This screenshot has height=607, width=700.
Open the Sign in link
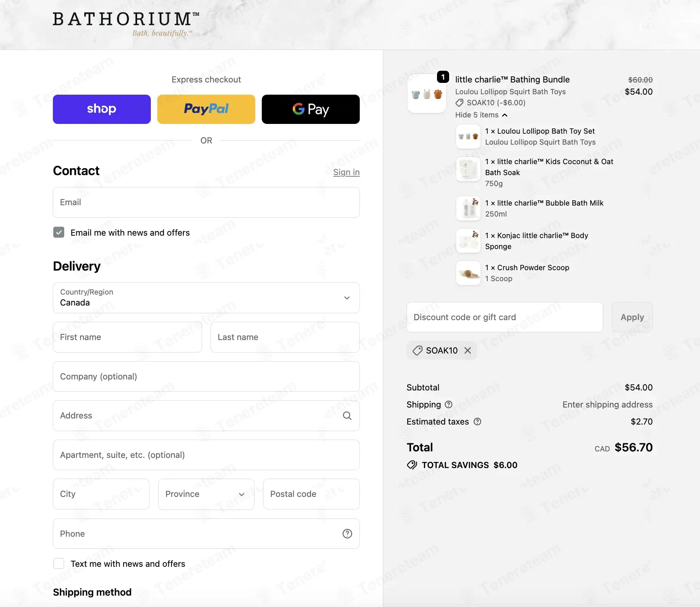(346, 172)
